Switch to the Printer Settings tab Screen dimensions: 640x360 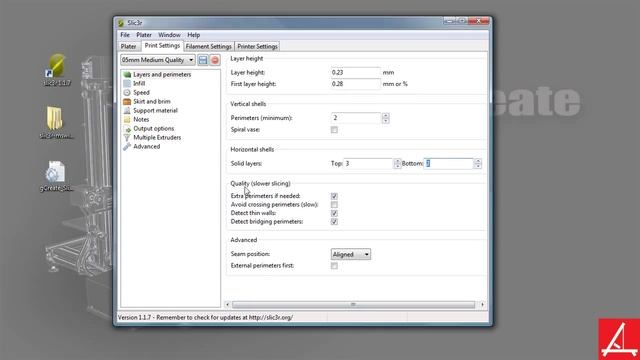click(257, 47)
